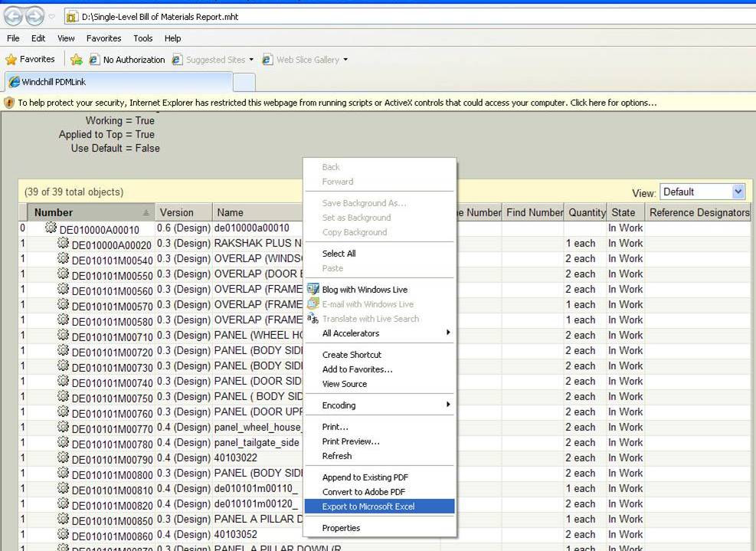
Task: Click the Favorites star button
Action: point(30,59)
